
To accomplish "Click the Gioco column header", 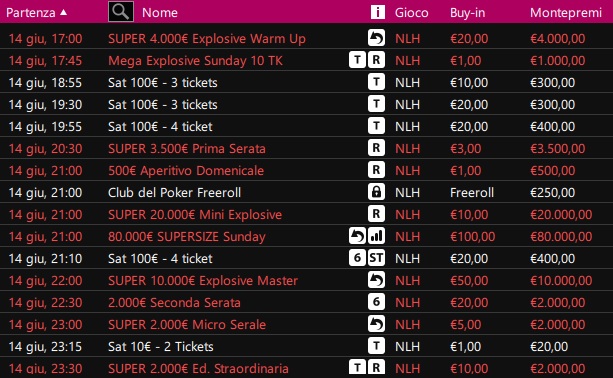I will coord(411,13).
